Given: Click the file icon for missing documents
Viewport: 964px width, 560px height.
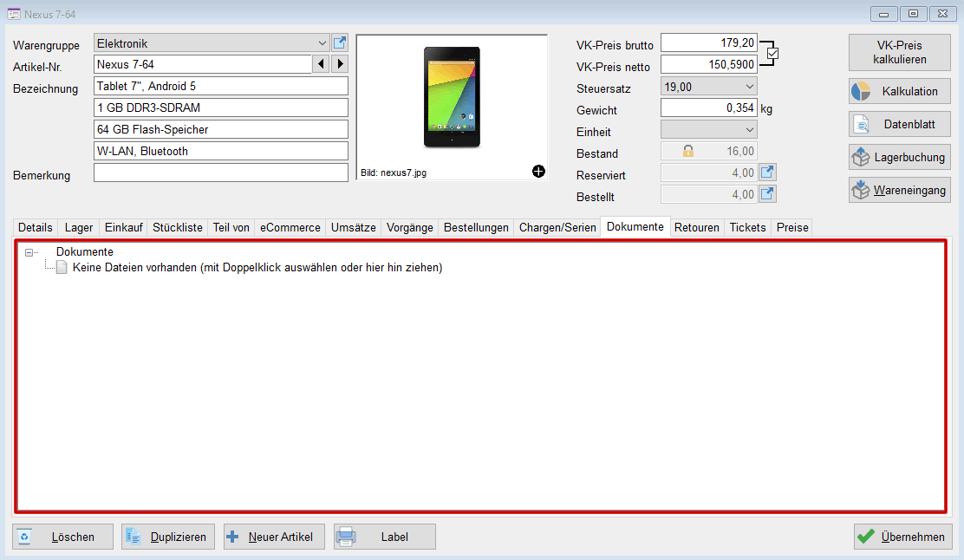Looking at the screenshot, I should click(62, 267).
